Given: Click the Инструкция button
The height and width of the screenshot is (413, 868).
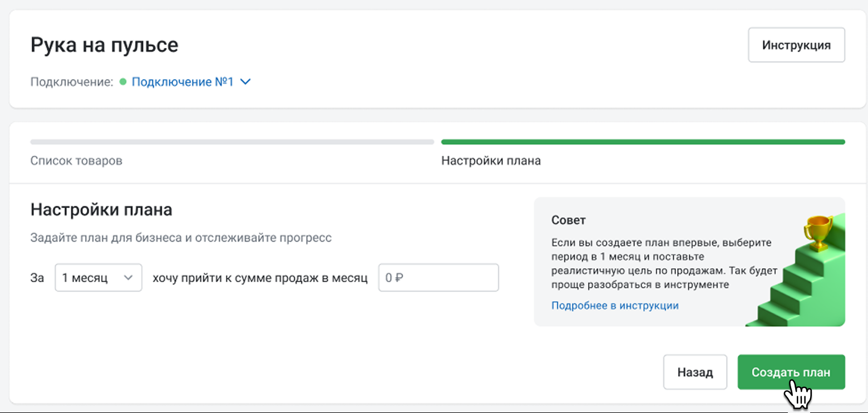Looking at the screenshot, I should tap(796, 45).
